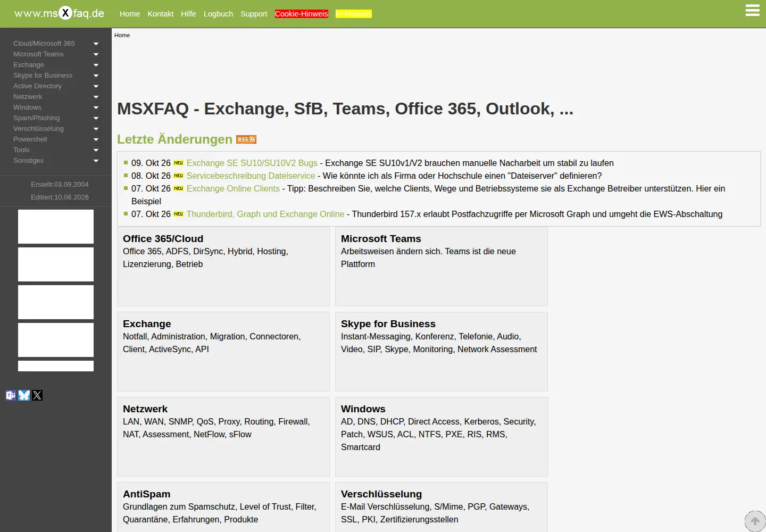766x532 pixels.
Task: Expand the Cloud/Microsoft 365 arrow
Action: (x=96, y=44)
